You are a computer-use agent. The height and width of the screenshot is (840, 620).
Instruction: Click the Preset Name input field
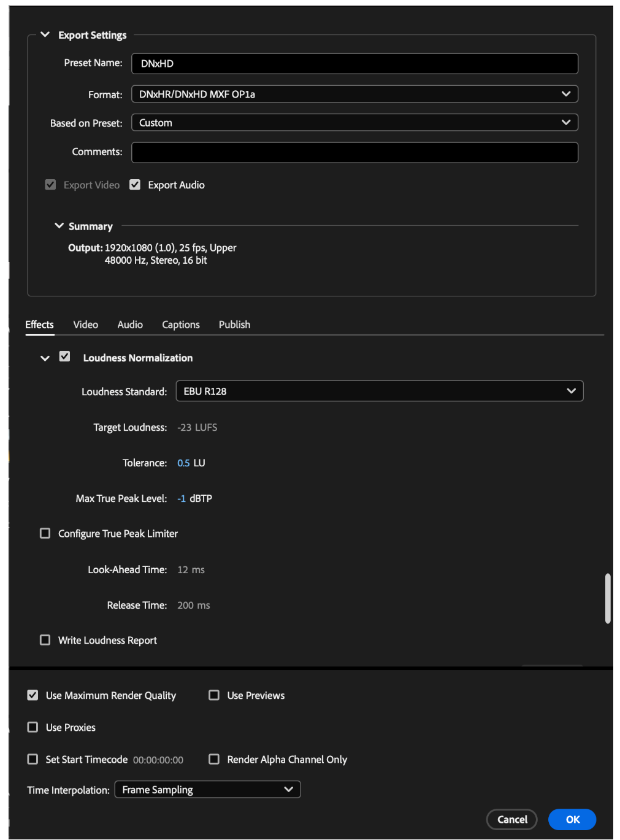click(354, 63)
